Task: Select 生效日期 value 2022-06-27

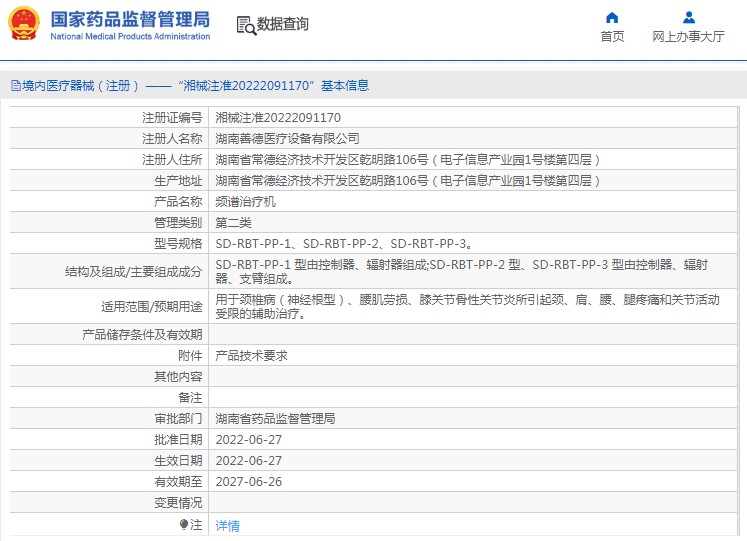Action: click(249, 461)
